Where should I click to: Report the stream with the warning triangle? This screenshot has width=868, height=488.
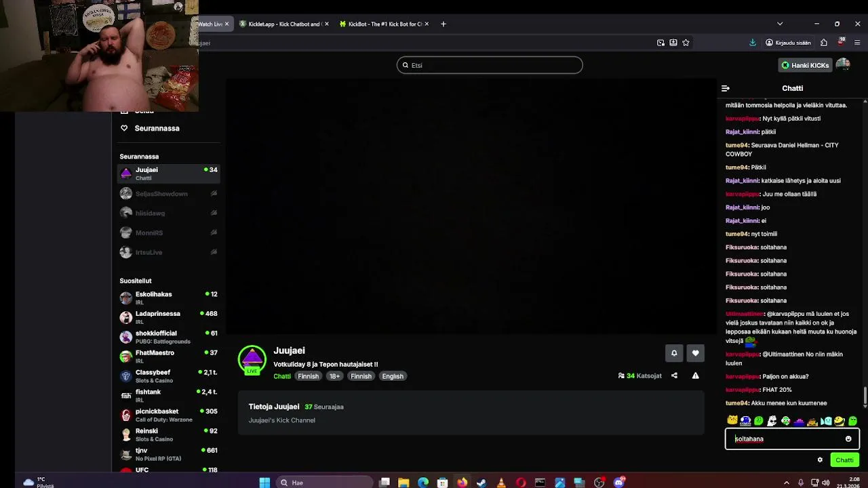[x=695, y=375]
